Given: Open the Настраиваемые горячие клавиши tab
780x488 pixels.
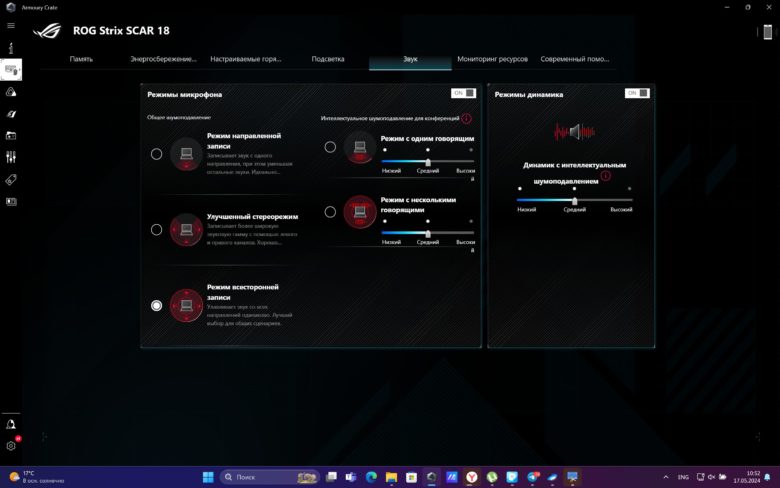Looking at the screenshot, I should (x=246, y=59).
